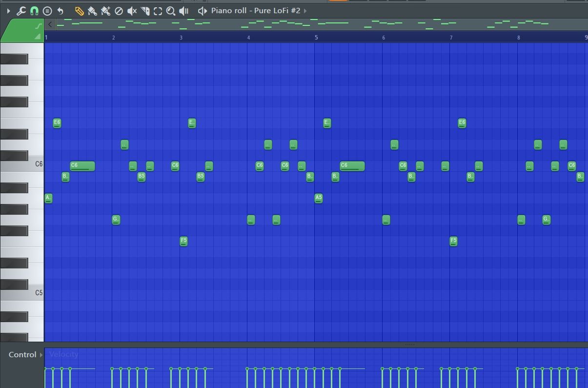Open the Control lane dropdown

[x=41, y=355]
